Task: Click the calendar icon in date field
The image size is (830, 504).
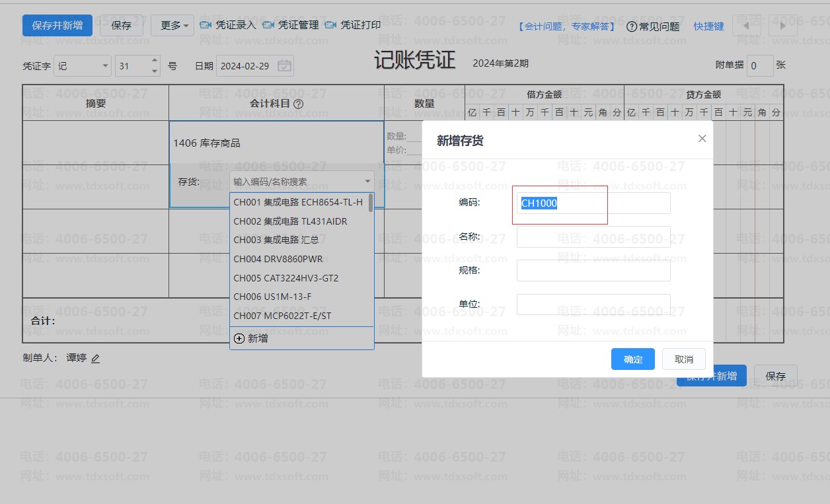Action: [284, 66]
